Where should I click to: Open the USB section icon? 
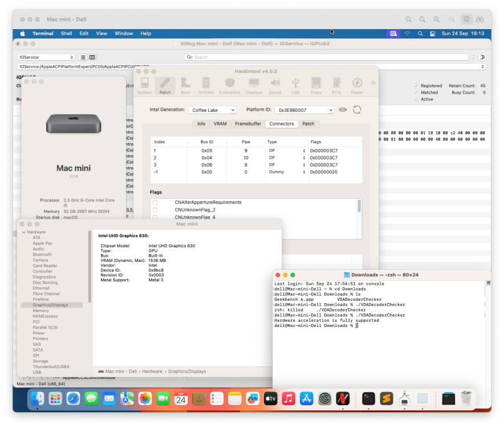click(295, 86)
